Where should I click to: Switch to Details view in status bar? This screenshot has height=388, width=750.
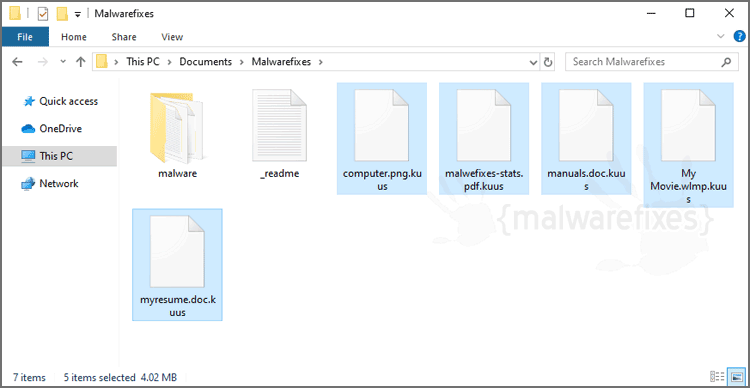(x=717, y=377)
